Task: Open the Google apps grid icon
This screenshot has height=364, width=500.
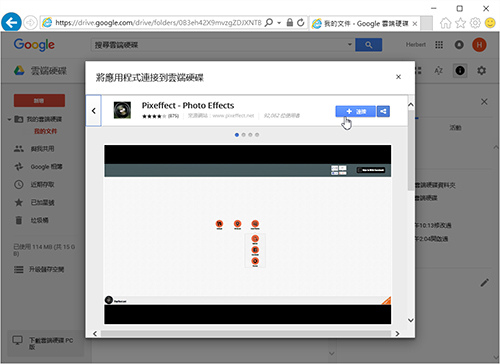Action: pos(439,45)
